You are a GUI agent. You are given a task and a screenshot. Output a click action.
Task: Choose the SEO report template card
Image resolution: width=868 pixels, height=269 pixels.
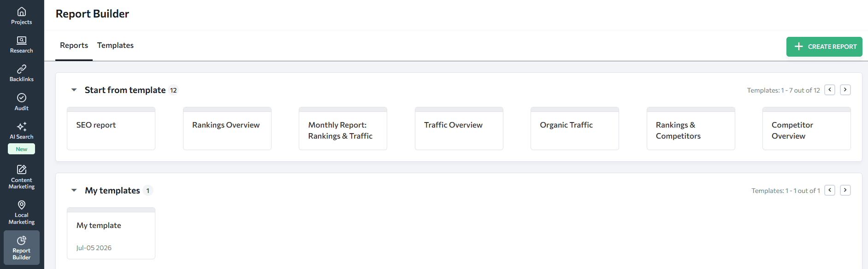pyautogui.click(x=111, y=129)
